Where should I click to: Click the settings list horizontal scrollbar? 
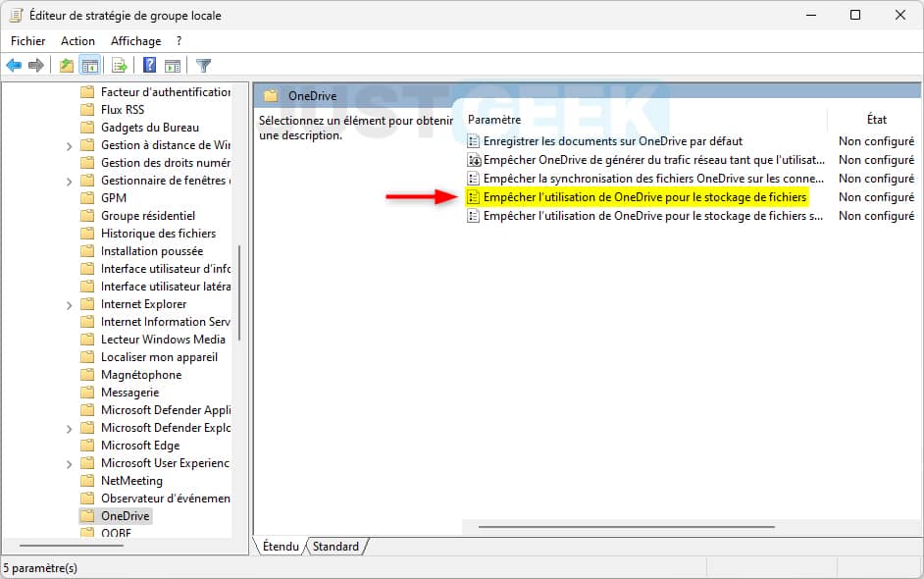click(x=627, y=527)
